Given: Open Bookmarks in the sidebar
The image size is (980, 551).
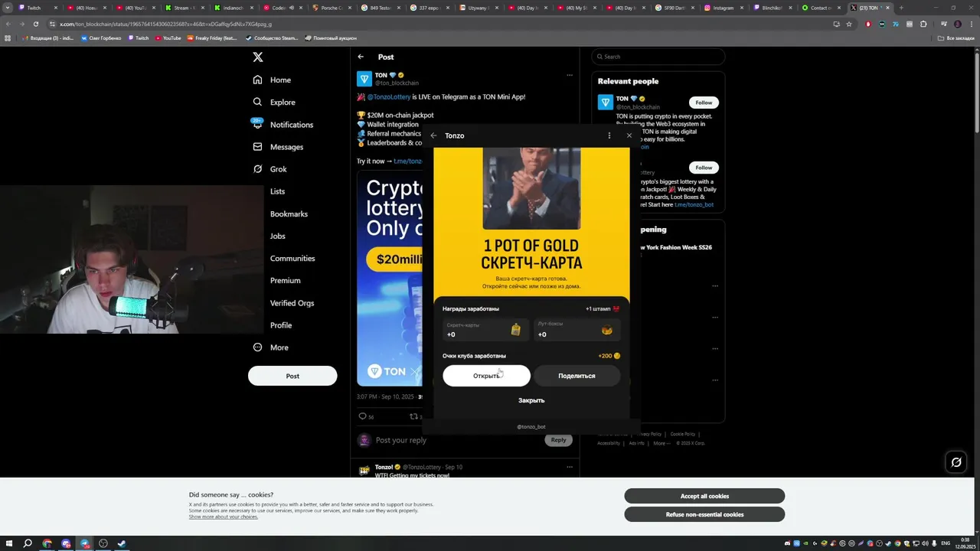Looking at the screenshot, I should (289, 214).
